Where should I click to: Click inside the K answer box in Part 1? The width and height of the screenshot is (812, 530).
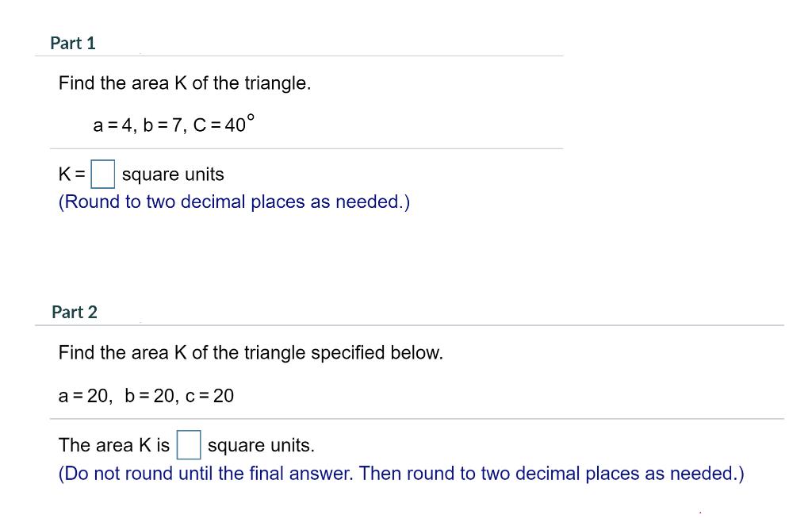(x=103, y=174)
